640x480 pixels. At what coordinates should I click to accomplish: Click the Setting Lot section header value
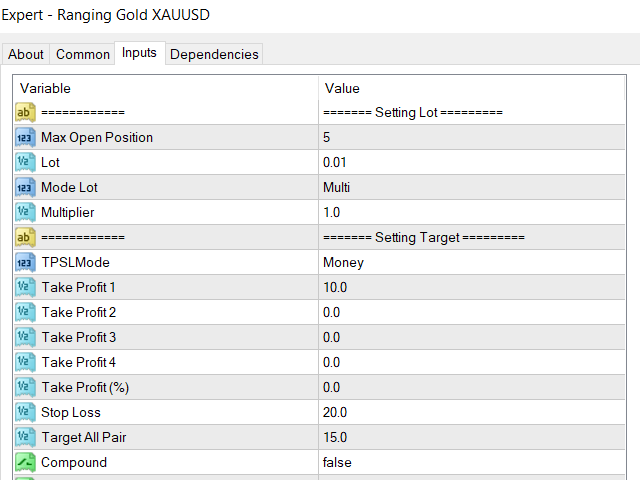click(x=413, y=112)
